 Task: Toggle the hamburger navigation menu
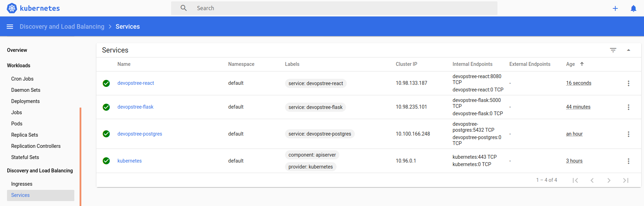[x=10, y=27]
